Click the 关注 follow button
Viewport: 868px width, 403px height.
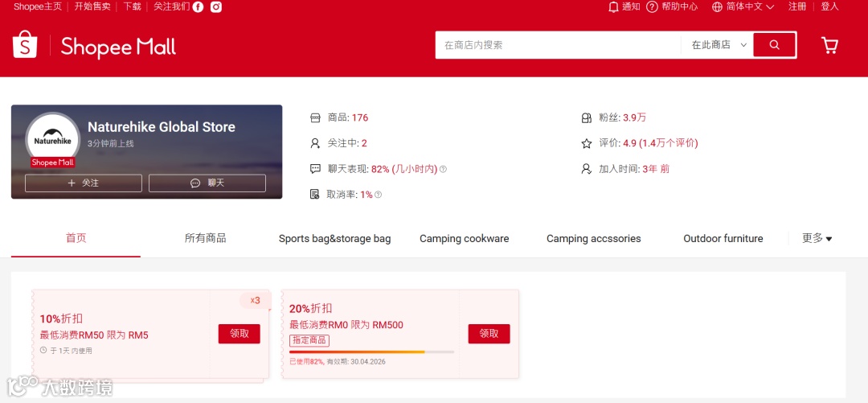point(83,183)
